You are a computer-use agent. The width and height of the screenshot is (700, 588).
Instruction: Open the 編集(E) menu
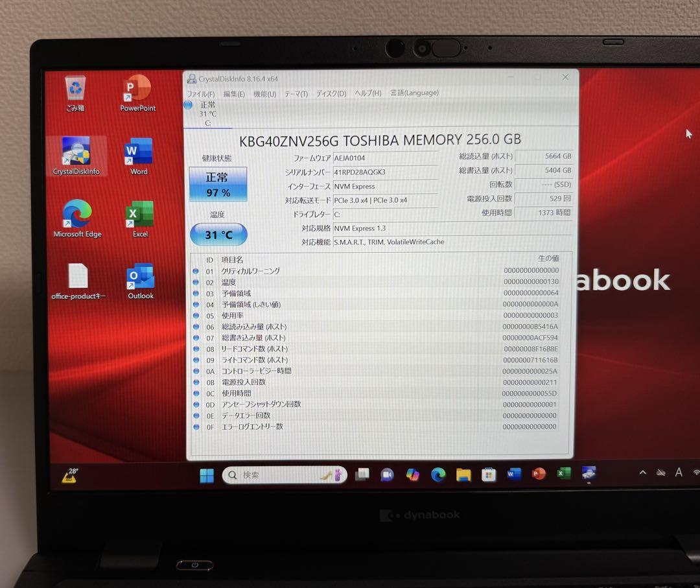234,94
